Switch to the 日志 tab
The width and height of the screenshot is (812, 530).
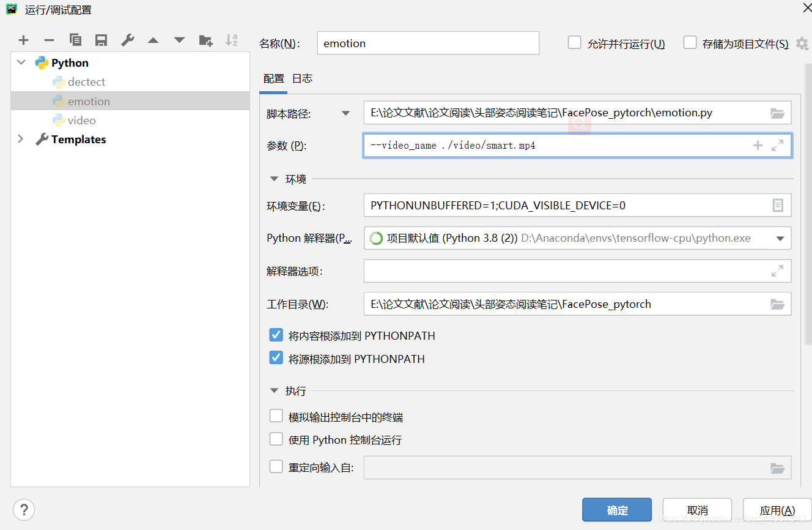coord(302,78)
